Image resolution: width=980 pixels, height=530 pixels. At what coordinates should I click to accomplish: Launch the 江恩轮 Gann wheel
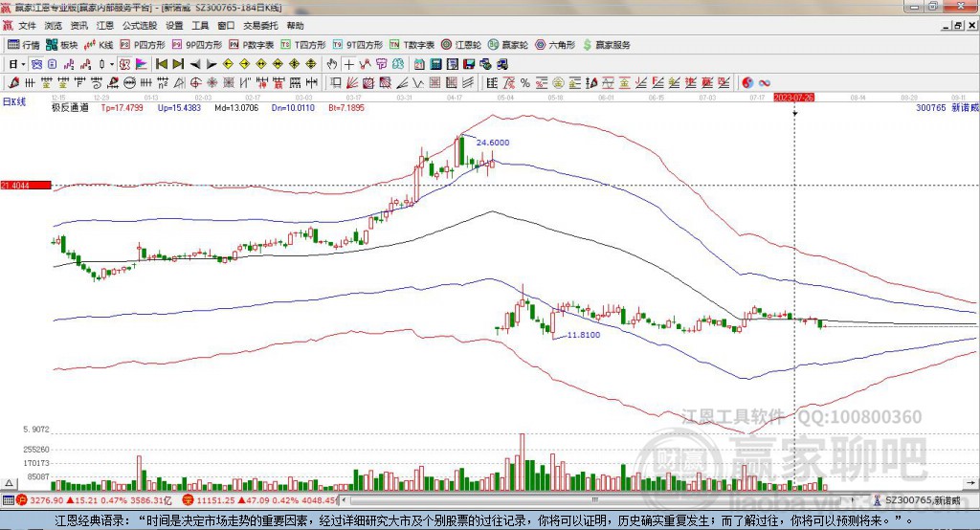[461, 45]
